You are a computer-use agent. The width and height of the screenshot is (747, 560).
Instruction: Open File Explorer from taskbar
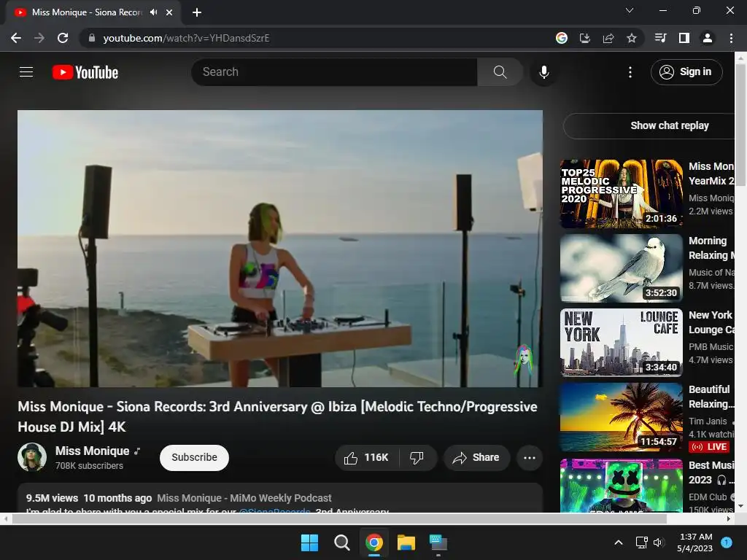pyautogui.click(x=406, y=542)
